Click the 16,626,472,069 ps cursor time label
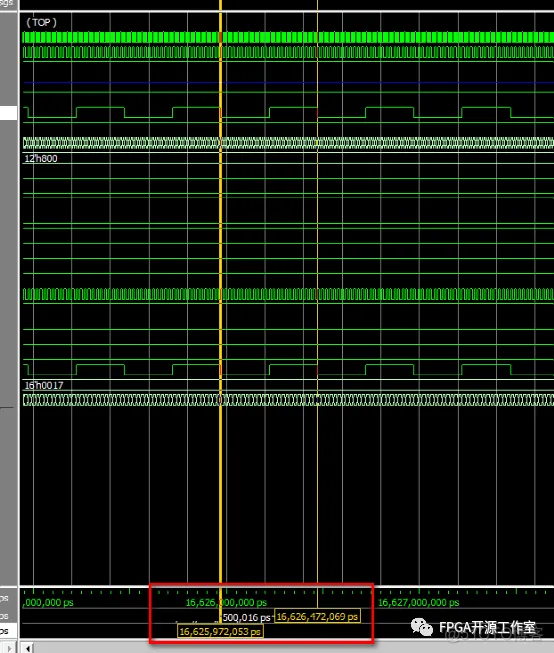The width and height of the screenshot is (554, 653). pos(317,616)
